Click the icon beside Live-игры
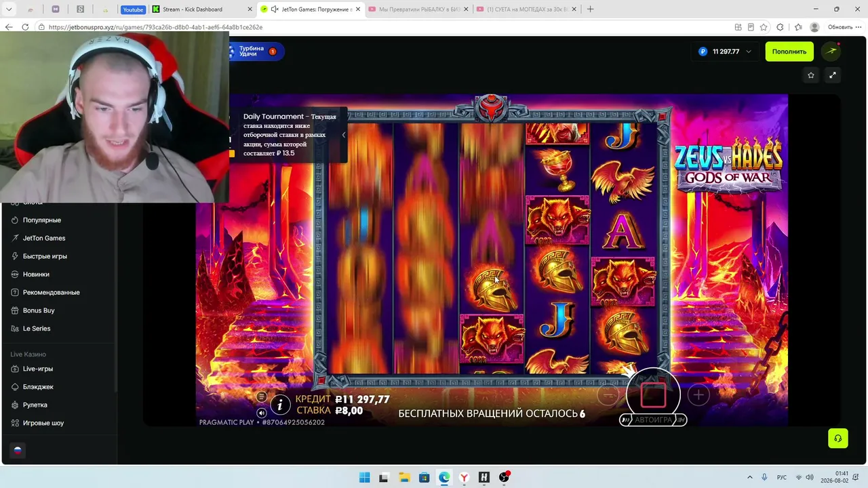Image resolution: width=868 pixels, height=488 pixels. click(16, 369)
